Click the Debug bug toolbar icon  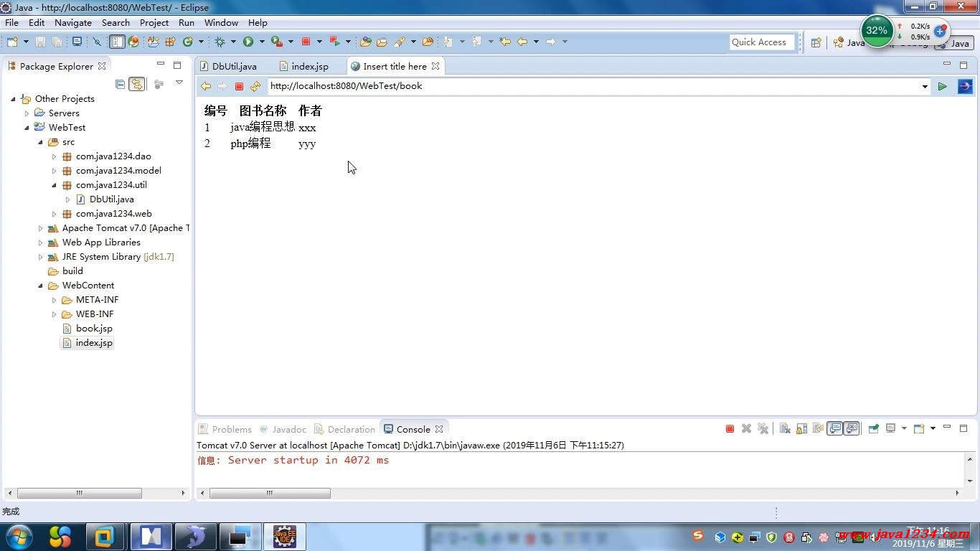coord(220,42)
